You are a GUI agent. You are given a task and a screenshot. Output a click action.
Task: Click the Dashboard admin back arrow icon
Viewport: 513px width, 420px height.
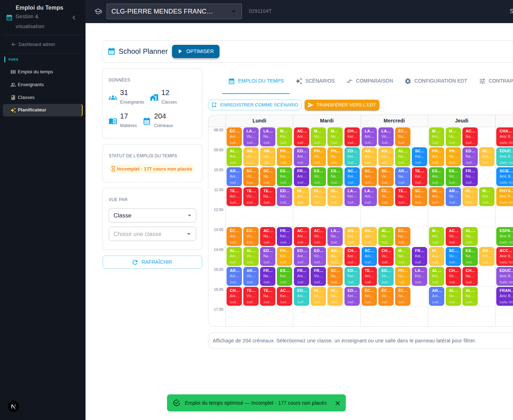tap(14, 44)
